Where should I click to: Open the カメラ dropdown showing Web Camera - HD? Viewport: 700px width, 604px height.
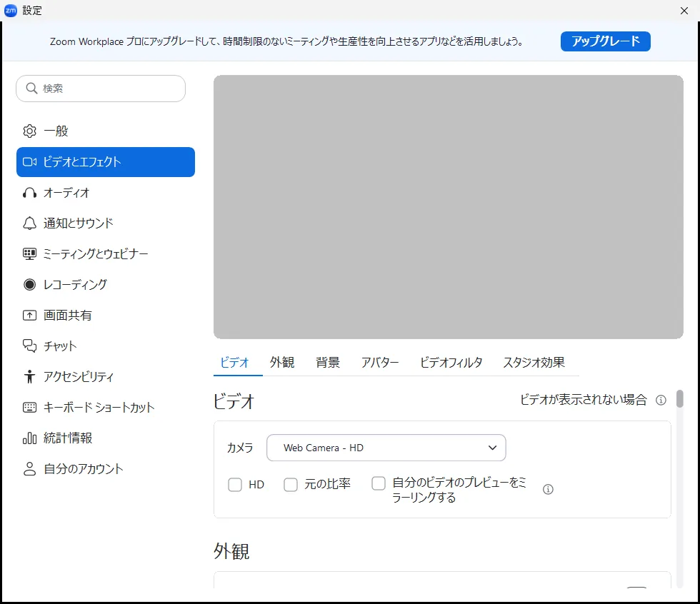click(386, 448)
